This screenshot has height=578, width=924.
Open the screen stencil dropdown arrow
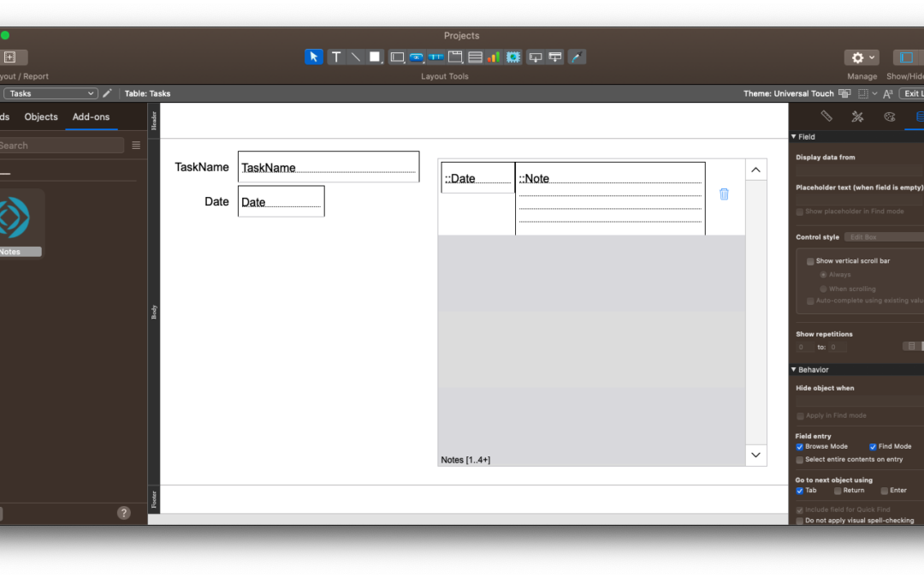pos(874,93)
